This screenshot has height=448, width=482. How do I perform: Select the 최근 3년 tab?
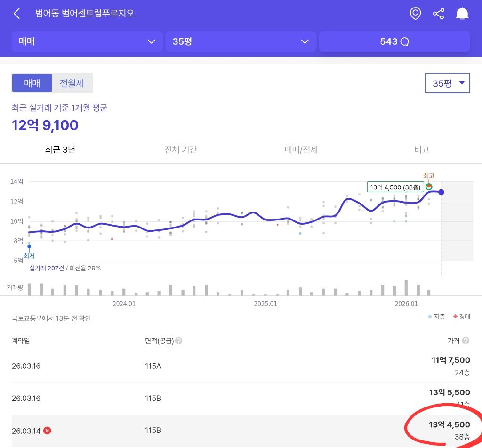tap(60, 149)
